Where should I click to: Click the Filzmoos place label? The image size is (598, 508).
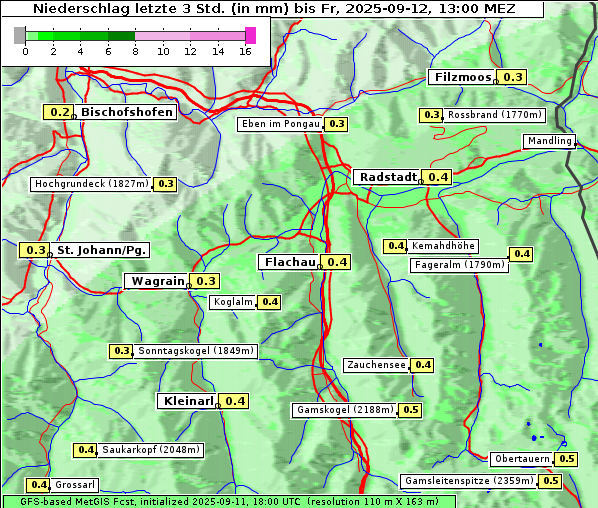(x=461, y=77)
